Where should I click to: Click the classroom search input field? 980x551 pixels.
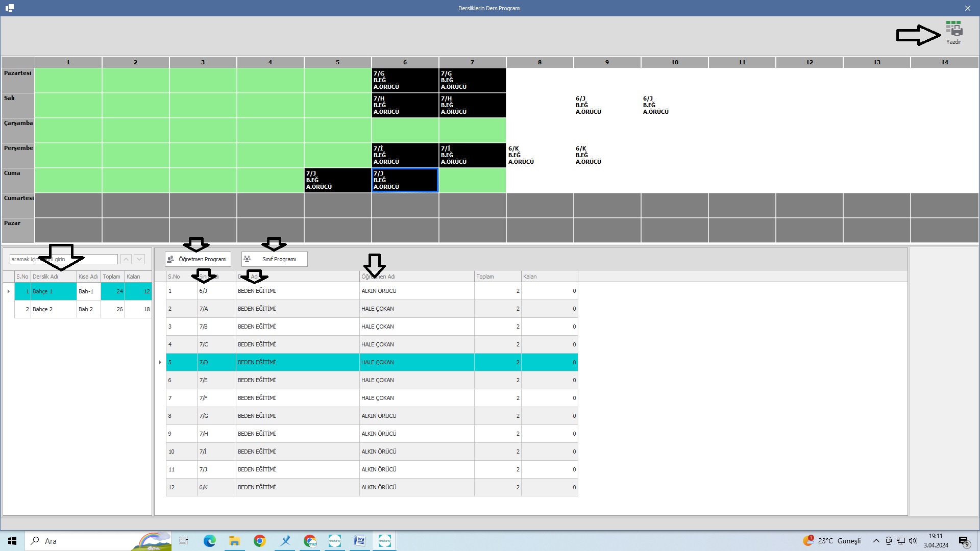[64, 259]
